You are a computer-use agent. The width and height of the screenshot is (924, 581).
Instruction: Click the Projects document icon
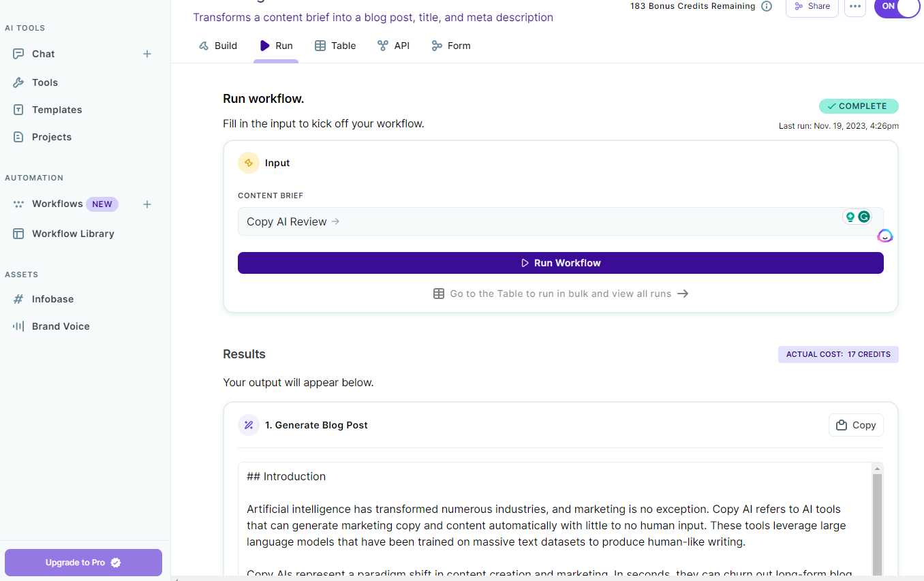click(18, 137)
